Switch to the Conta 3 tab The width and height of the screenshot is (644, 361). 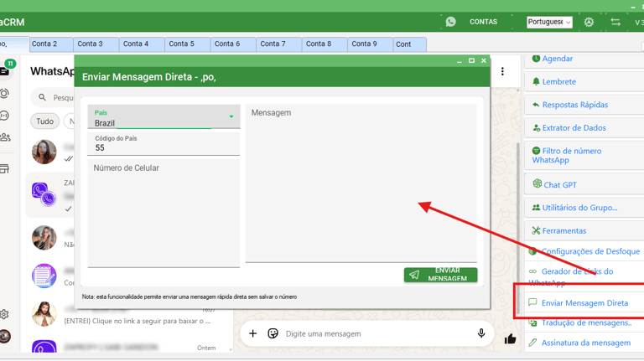pos(96,44)
